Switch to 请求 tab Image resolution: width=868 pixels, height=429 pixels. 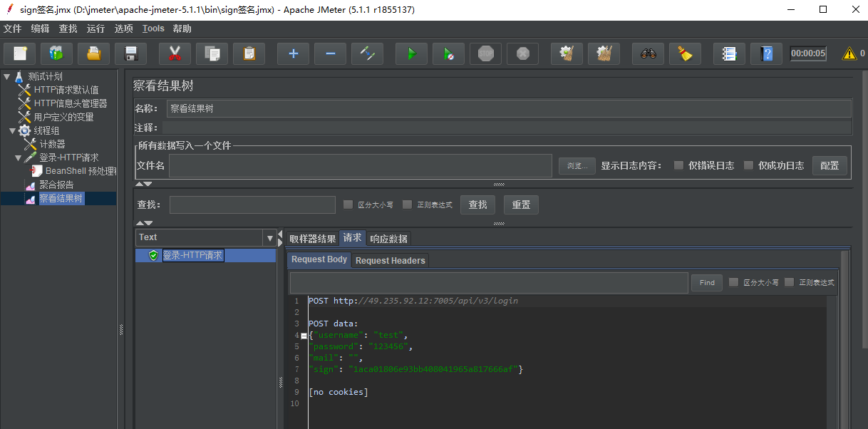pos(352,238)
